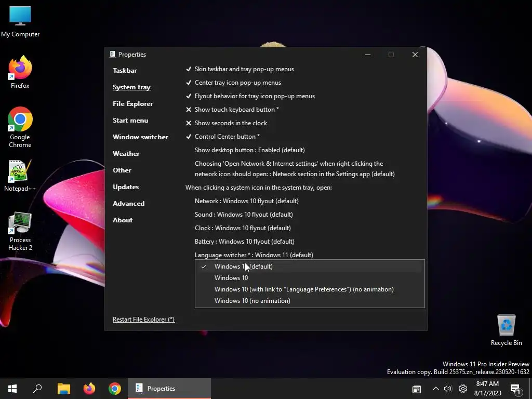Viewport: 532px width, 399px height.
Task: Open Clock flyout dropdown
Action: click(243, 228)
